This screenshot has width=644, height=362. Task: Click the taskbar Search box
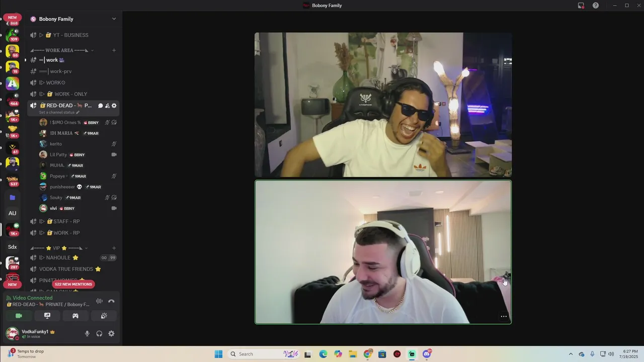pos(264,354)
